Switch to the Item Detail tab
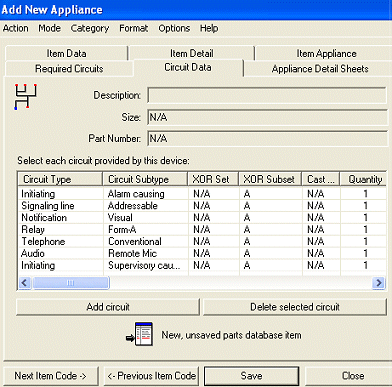The width and height of the screenshot is (392, 387). coord(192,53)
